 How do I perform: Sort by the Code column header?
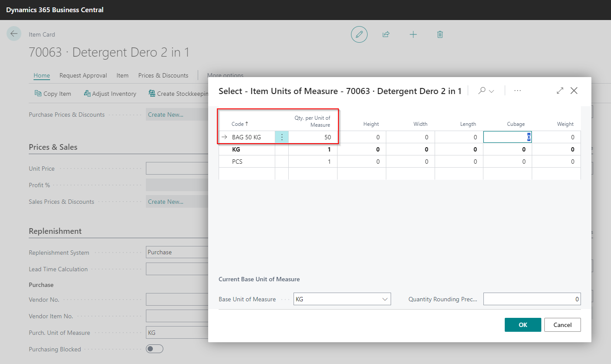[240, 124]
